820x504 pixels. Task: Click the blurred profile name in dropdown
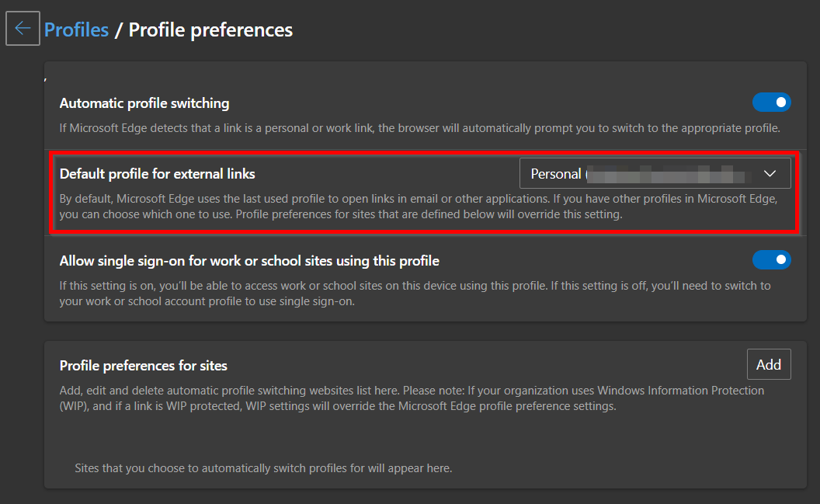(668, 173)
